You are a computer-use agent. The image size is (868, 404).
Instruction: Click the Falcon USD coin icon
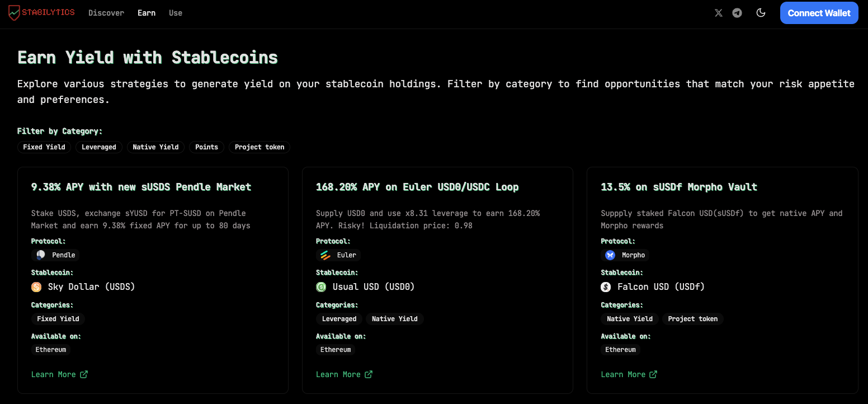pyautogui.click(x=606, y=287)
